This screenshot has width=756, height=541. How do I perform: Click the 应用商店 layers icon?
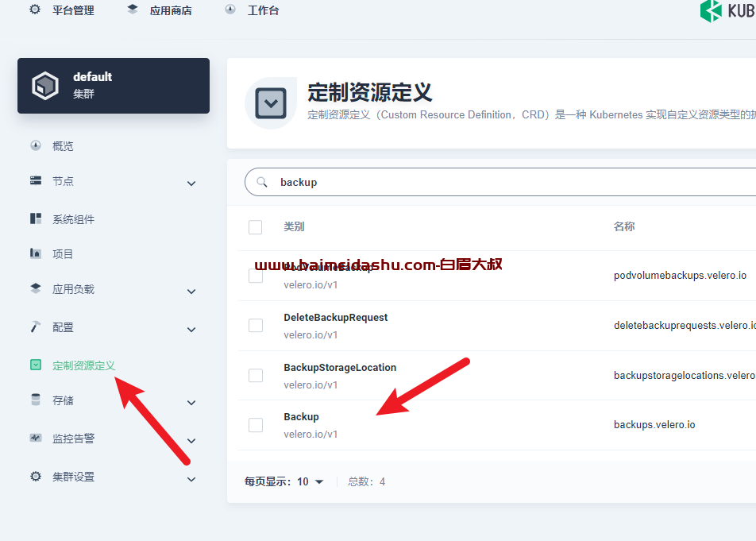pos(132,10)
